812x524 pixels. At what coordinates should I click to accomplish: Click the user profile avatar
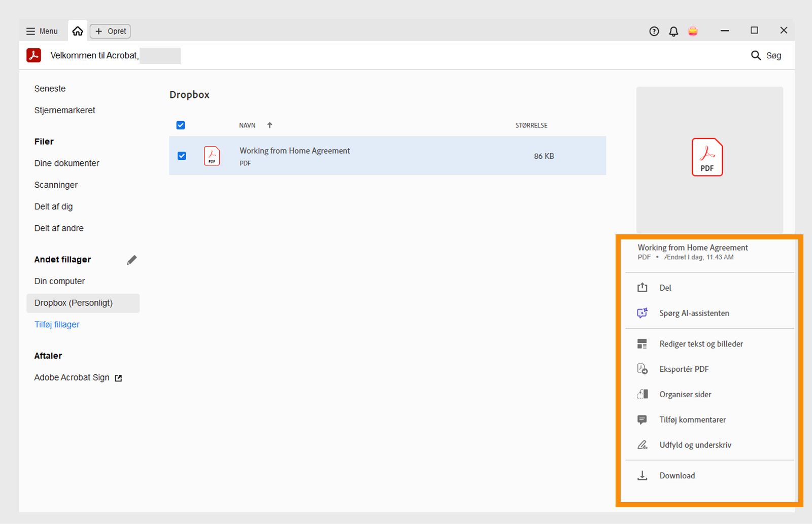(693, 31)
